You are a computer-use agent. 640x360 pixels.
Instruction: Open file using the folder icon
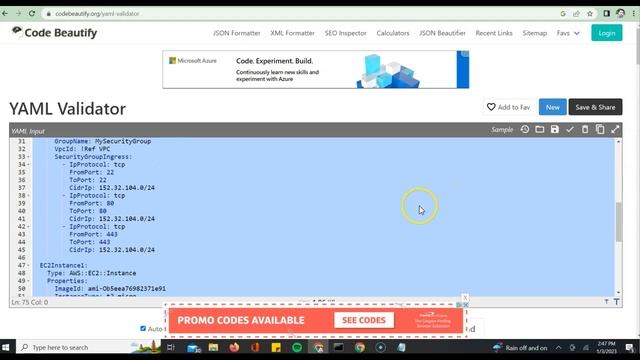(540, 130)
